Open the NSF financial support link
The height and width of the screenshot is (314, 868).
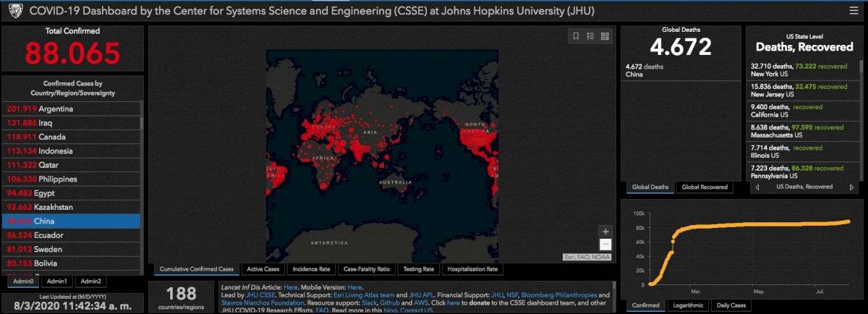[514, 295]
